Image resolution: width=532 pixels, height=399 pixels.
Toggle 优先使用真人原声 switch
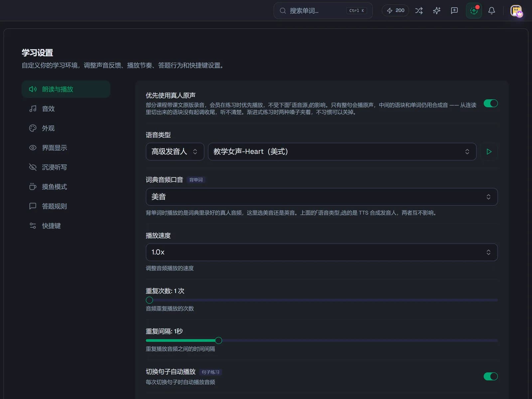(x=490, y=103)
